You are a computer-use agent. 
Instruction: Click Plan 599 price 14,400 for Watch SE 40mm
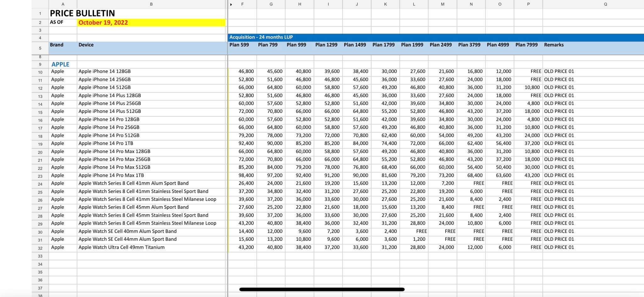coord(246,231)
